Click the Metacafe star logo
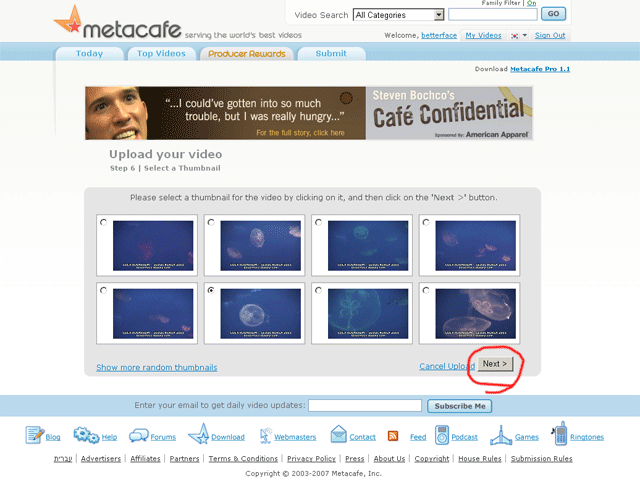The width and height of the screenshot is (640, 480). click(69, 20)
